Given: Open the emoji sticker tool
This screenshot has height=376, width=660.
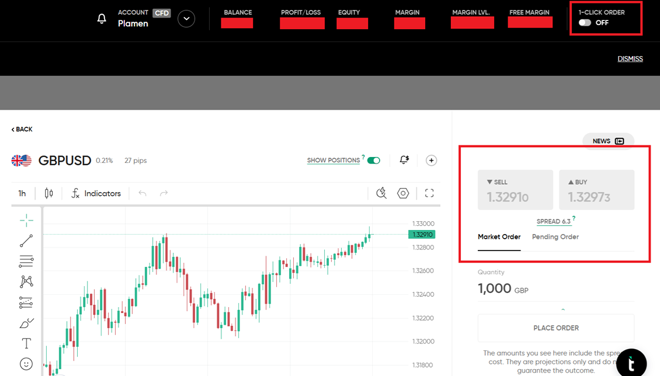Looking at the screenshot, I should pos(26,364).
